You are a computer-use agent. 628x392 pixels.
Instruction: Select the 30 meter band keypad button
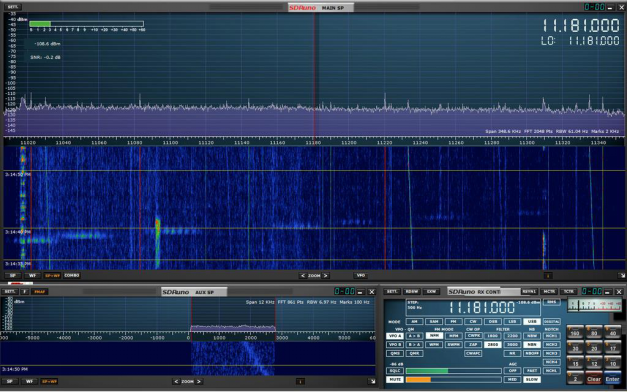click(x=576, y=348)
